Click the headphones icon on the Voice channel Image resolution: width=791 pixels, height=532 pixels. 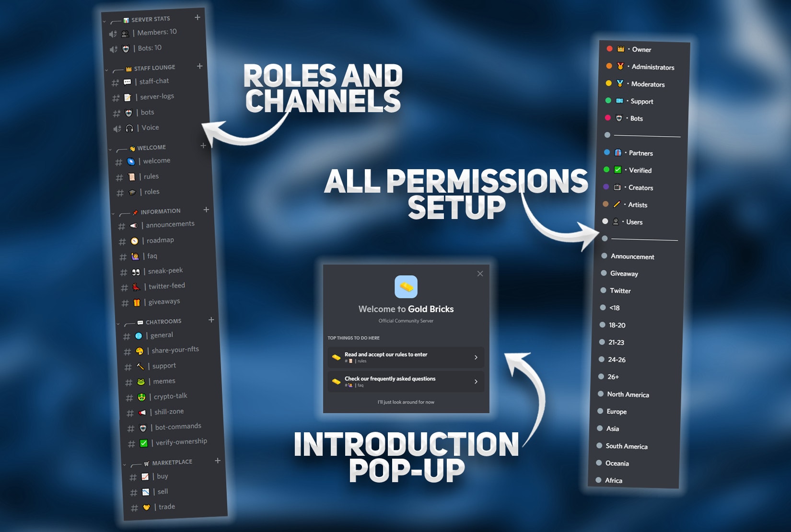[x=129, y=127]
